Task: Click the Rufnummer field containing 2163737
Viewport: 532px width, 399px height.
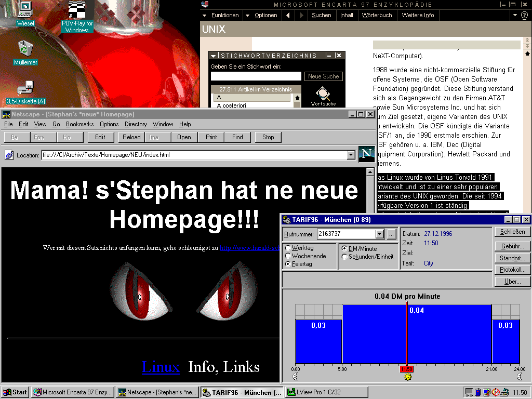Action: coord(347,234)
